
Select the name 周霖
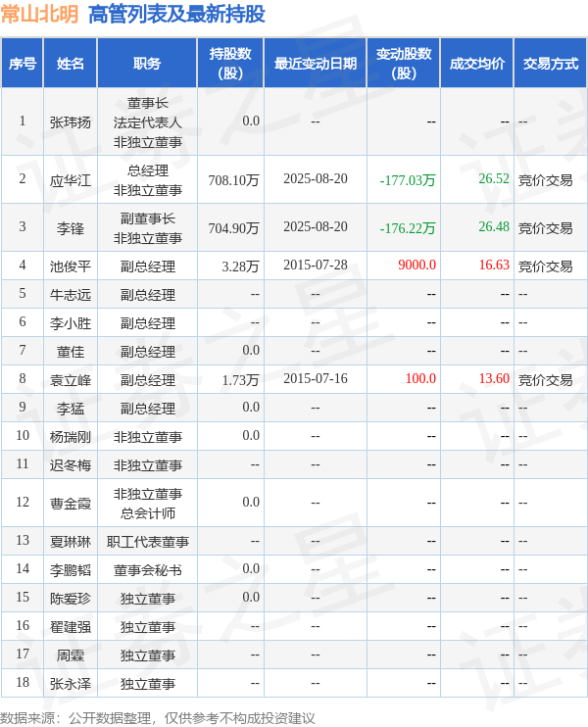[70, 655]
